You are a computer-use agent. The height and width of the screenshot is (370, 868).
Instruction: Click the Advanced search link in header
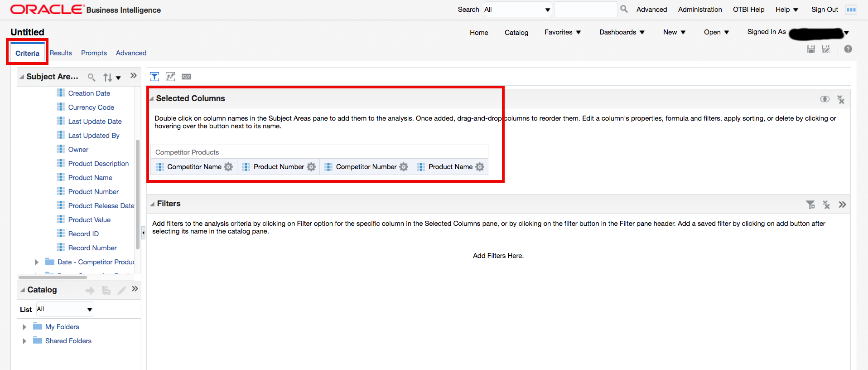[x=651, y=10]
